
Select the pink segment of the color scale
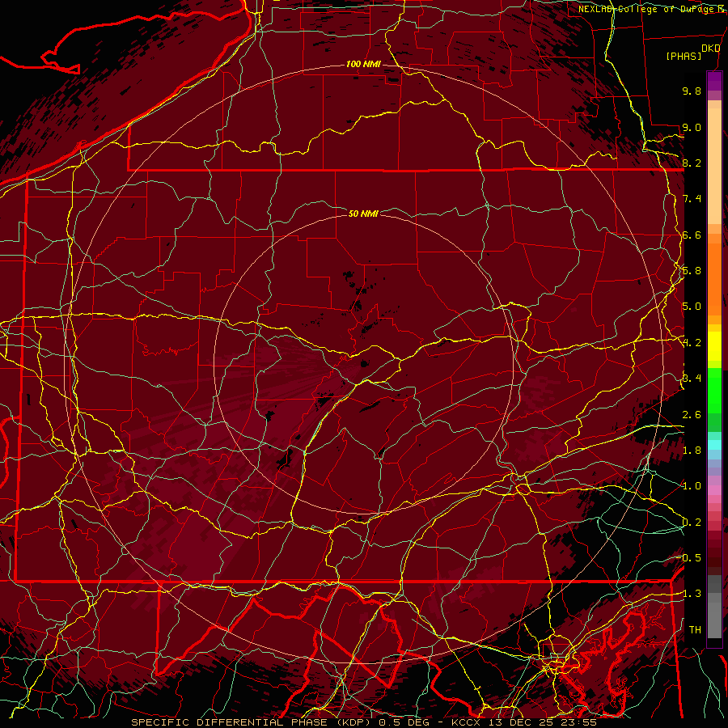point(714,490)
